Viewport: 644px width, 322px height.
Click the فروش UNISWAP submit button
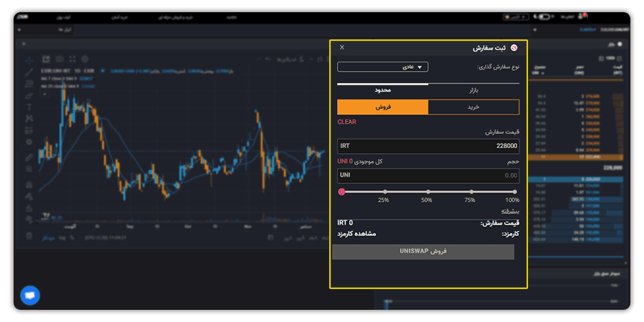point(423,252)
